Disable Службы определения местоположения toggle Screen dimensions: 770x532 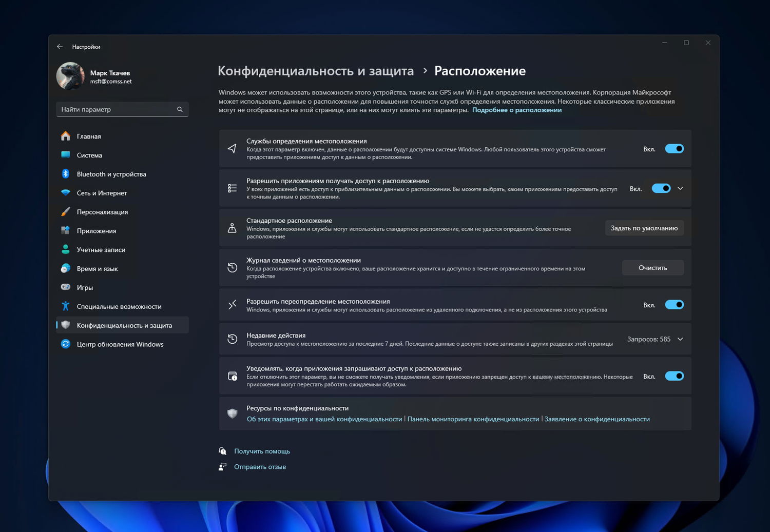pos(675,149)
